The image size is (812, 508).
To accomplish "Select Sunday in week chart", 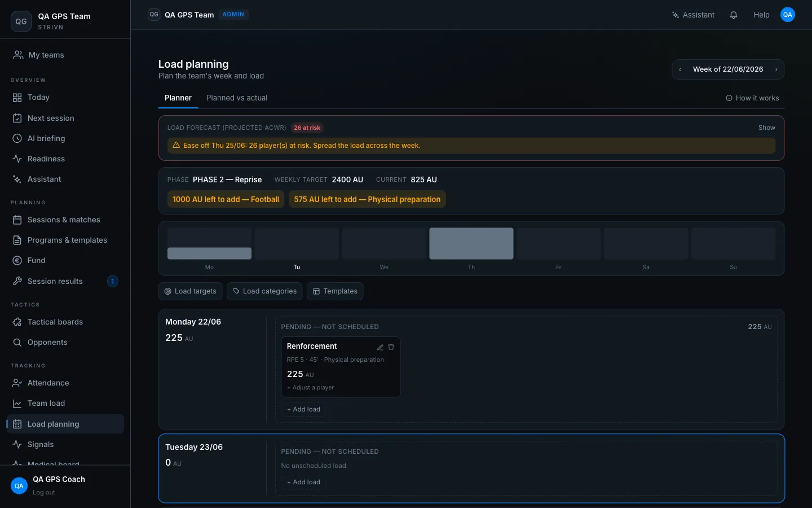I will pyautogui.click(x=733, y=244).
